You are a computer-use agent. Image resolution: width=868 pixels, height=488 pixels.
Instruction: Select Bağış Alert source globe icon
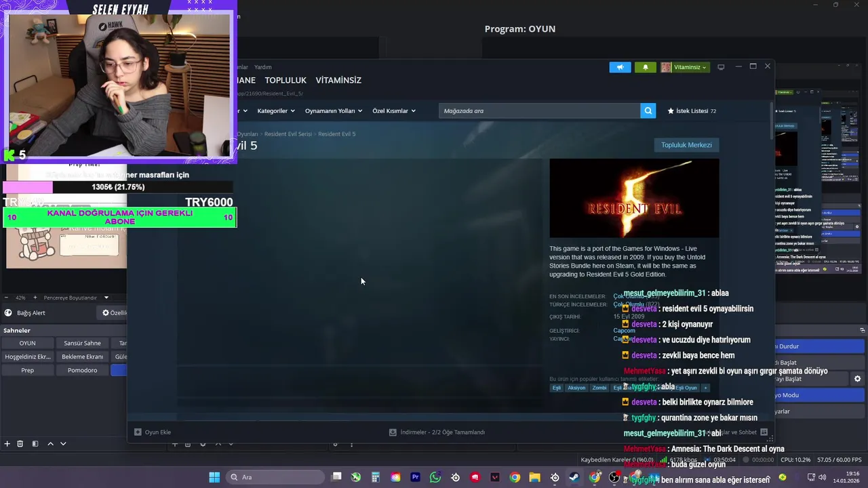[8, 312]
